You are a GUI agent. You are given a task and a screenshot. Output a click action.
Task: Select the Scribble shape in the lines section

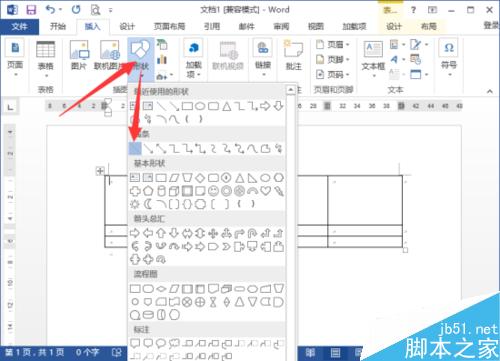tap(279, 148)
